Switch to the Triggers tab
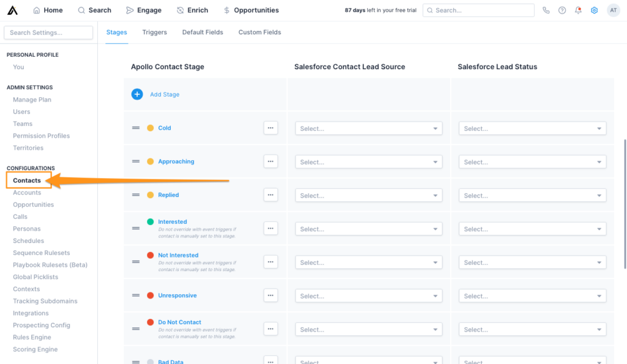Screen dimensions: 627x364 tap(154, 32)
